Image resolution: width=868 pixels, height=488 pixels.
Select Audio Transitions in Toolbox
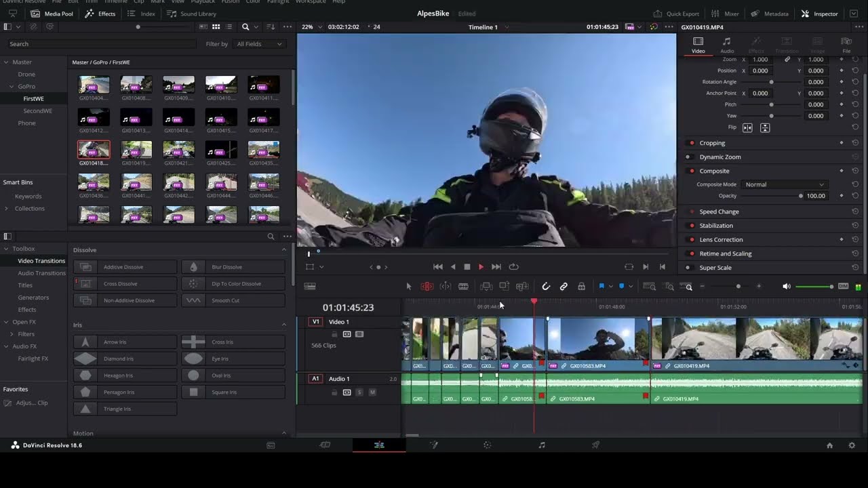pyautogui.click(x=41, y=273)
